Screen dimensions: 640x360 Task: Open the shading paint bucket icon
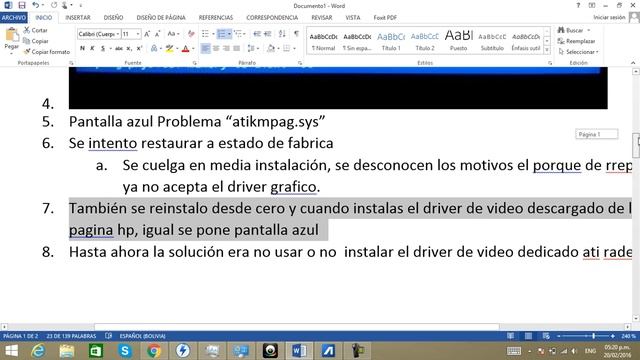click(x=271, y=49)
